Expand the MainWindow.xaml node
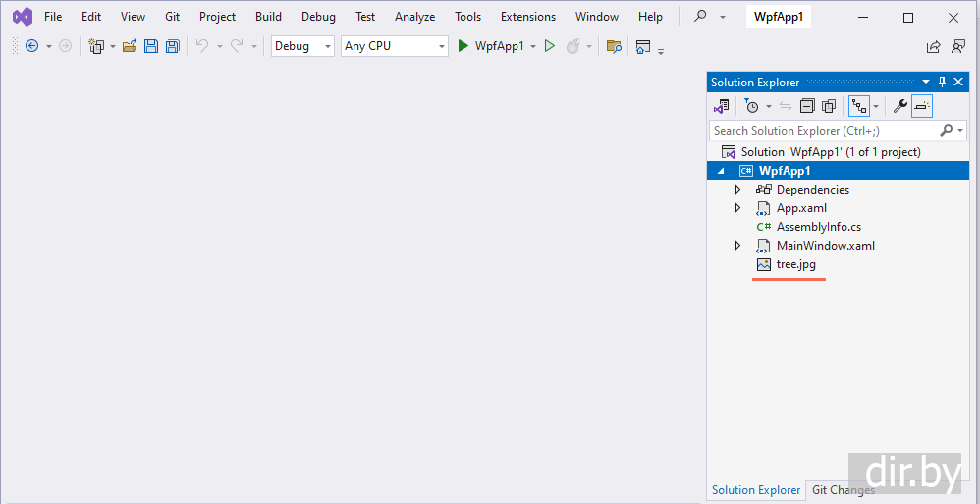980x504 pixels. pos(738,246)
